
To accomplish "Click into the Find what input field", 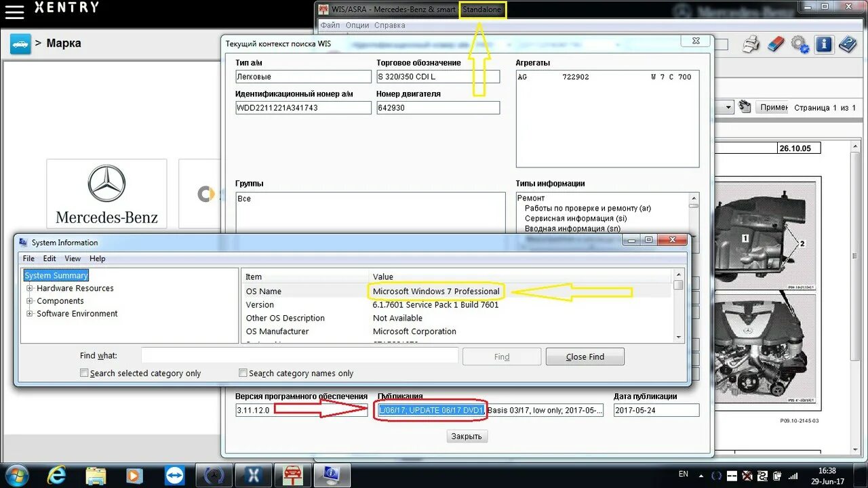I will point(300,356).
